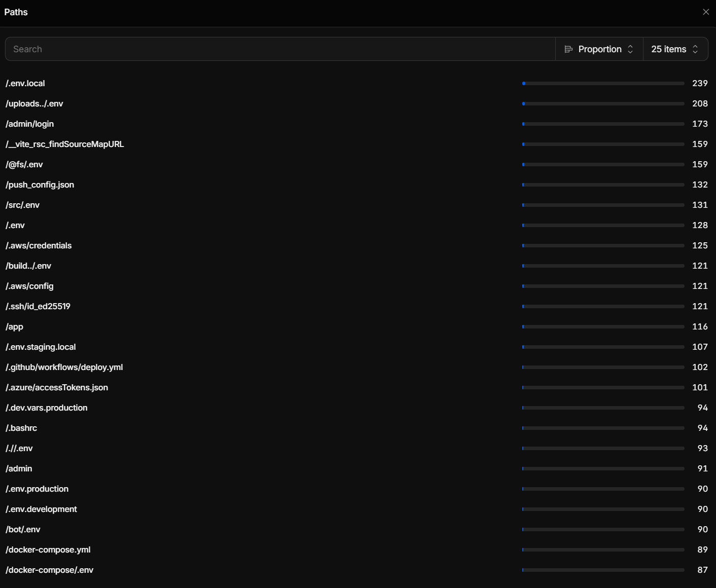Select the /.aws/config path
This screenshot has width=716, height=588.
pos(29,286)
